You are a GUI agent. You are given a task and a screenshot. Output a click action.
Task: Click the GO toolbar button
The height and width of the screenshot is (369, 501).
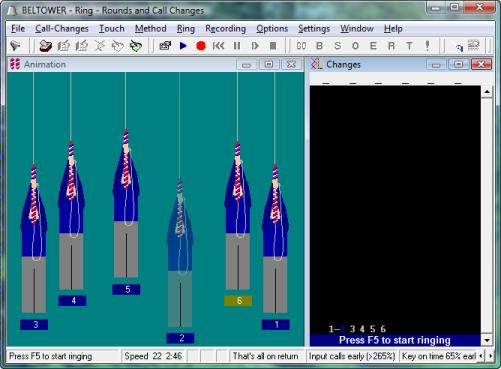[x=301, y=46]
